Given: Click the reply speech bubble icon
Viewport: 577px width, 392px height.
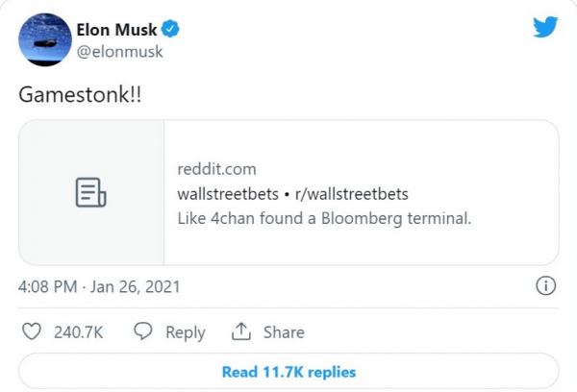Looking at the screenshot, I should point(144,331).
